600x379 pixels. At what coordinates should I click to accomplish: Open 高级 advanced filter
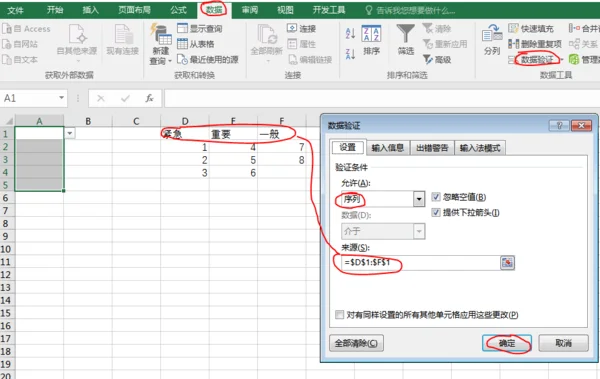coord(437,59)
